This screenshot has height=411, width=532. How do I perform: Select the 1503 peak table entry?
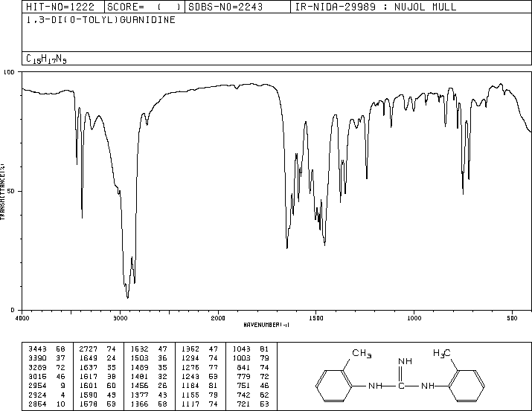click(149, 358)
